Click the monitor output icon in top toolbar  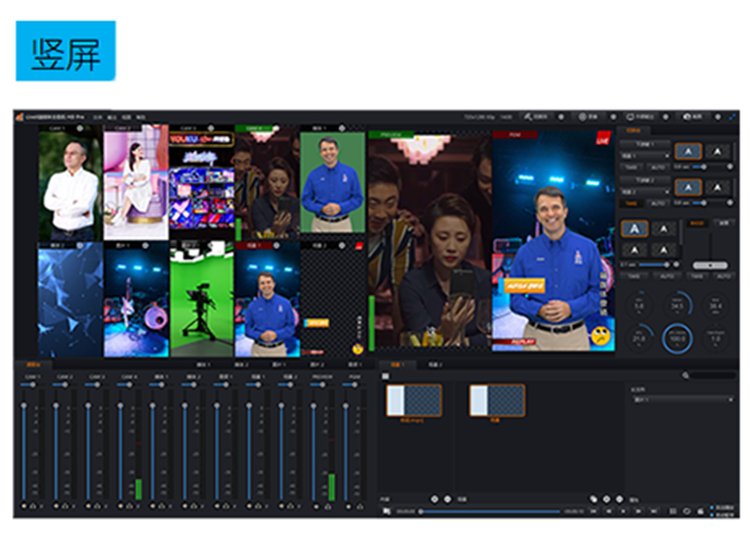click(631, 117)
